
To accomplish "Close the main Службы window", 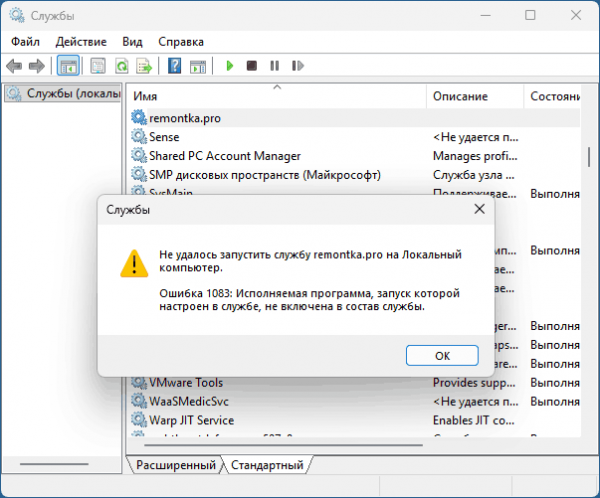I will click(x=576, y=15).
